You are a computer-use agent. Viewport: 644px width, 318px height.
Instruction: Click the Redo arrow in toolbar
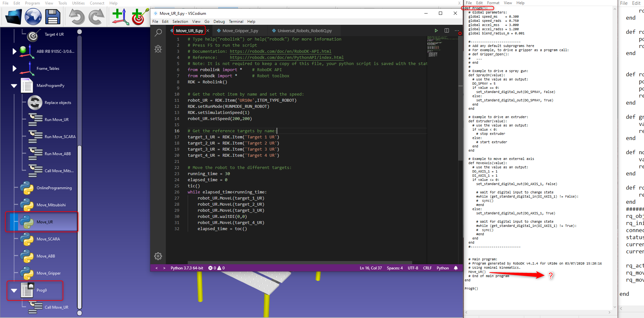point(96,16)
